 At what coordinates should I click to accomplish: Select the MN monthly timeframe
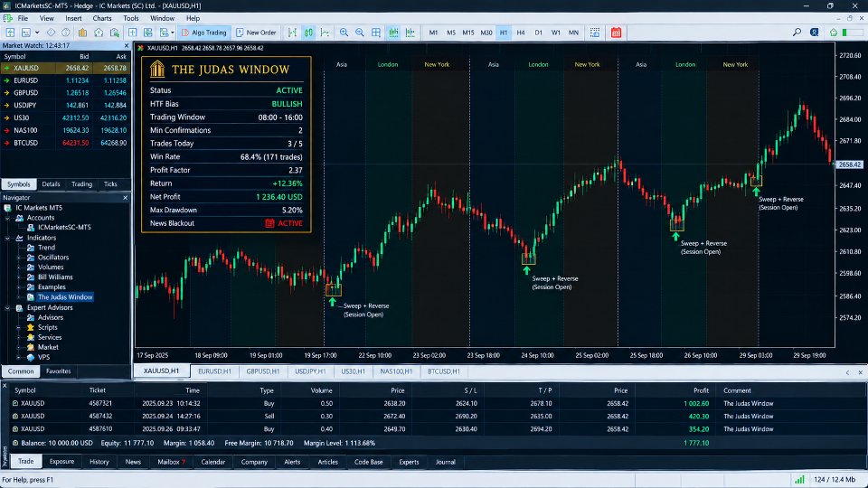tap(573, 33)
